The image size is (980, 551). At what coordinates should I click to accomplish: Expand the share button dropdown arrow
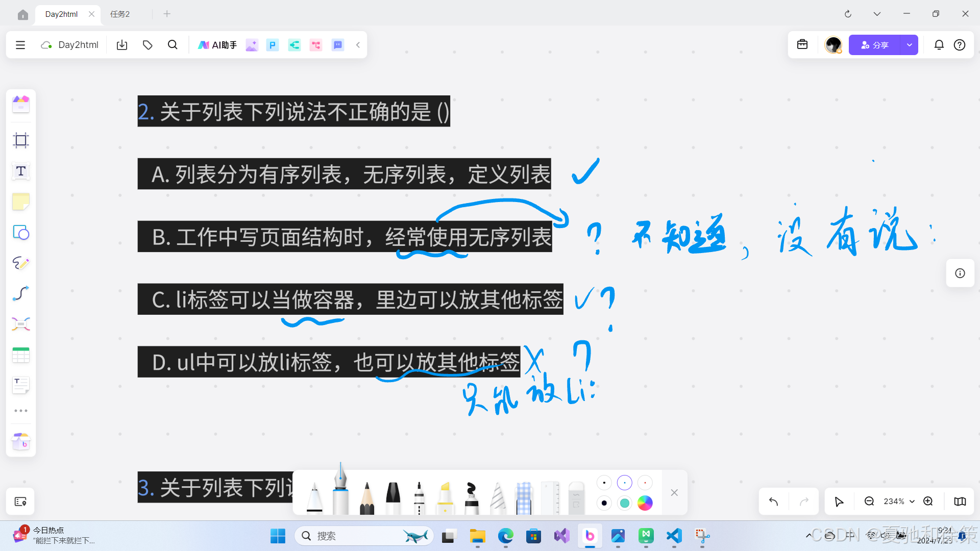pos(909,45)
